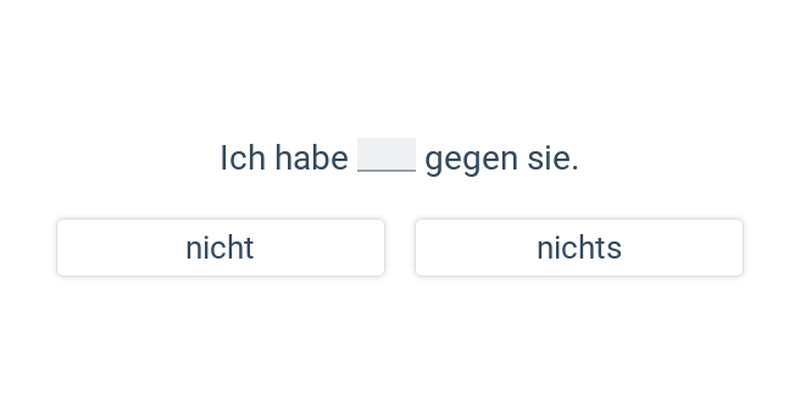Click the blank gap in the sentence

(386, 155)
